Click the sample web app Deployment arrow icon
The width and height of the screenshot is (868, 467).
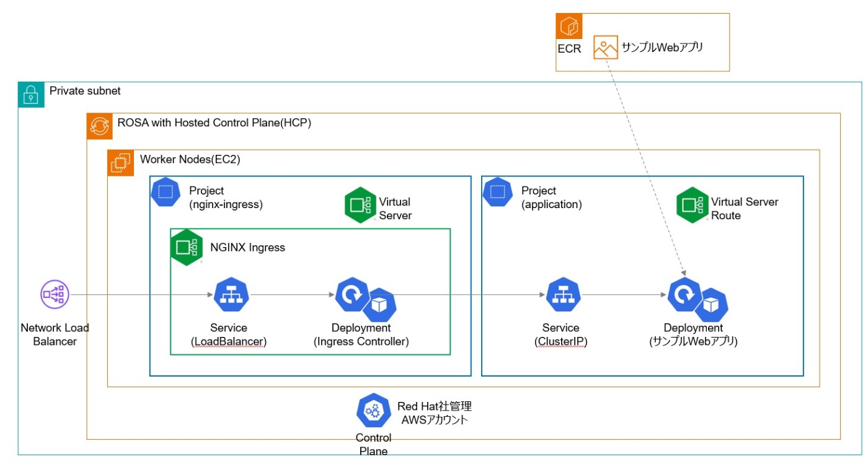(x=684, y=294)
